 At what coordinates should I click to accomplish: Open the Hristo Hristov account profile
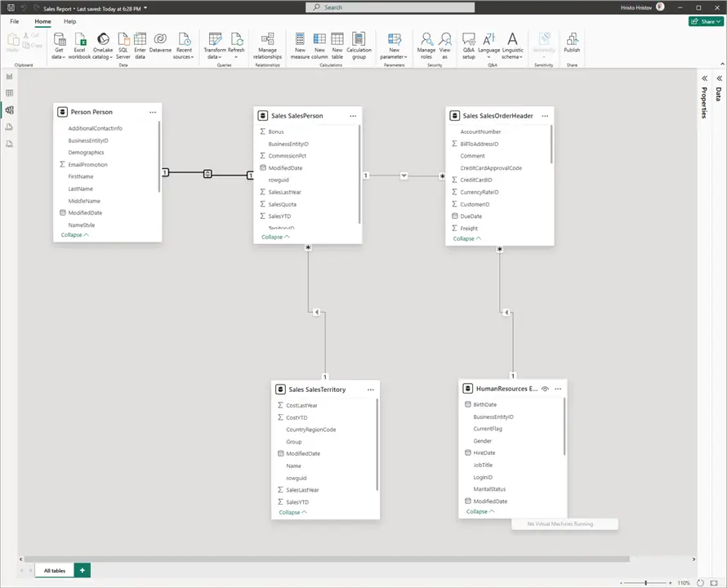pyautogui.click(x=643, y=7)
